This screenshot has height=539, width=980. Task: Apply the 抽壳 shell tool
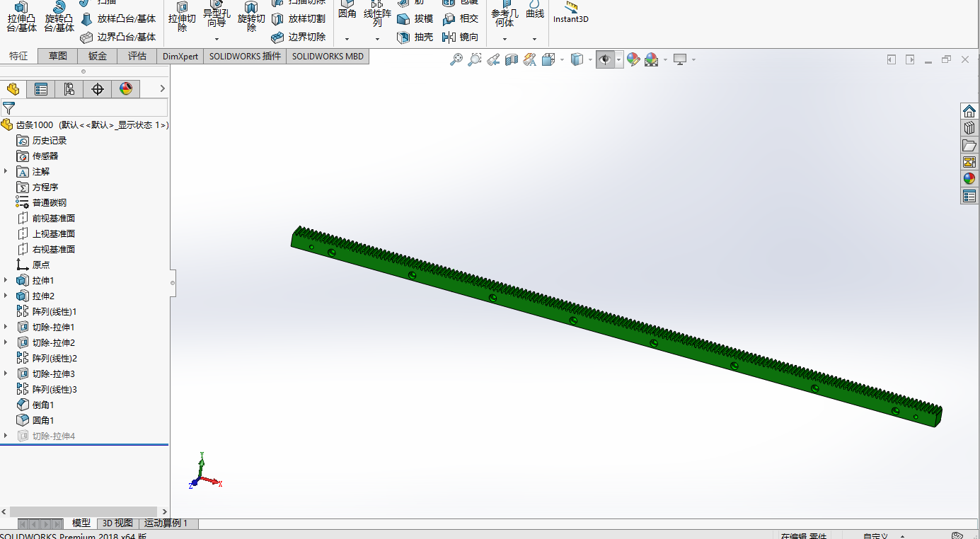tap(415, 37)
